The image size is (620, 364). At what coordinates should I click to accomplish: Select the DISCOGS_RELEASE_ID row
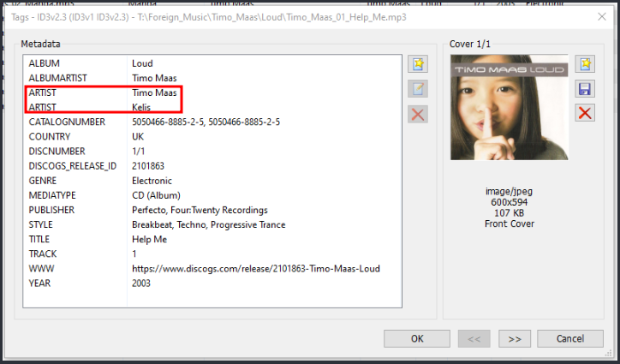tap(212, 166)
